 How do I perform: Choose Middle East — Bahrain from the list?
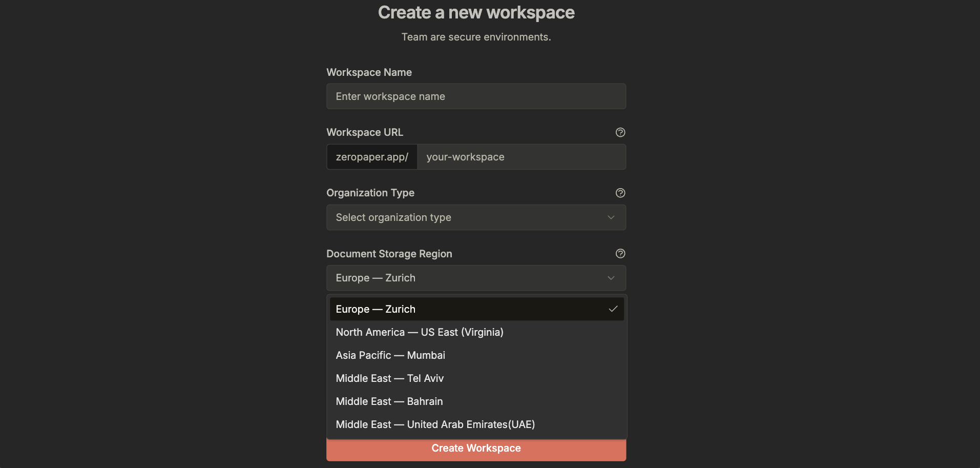coord(389,401)
